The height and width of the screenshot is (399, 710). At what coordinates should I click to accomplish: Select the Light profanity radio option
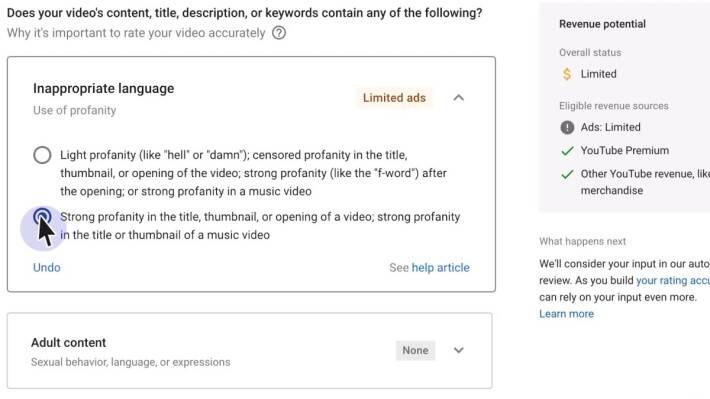tap(42, 155)
